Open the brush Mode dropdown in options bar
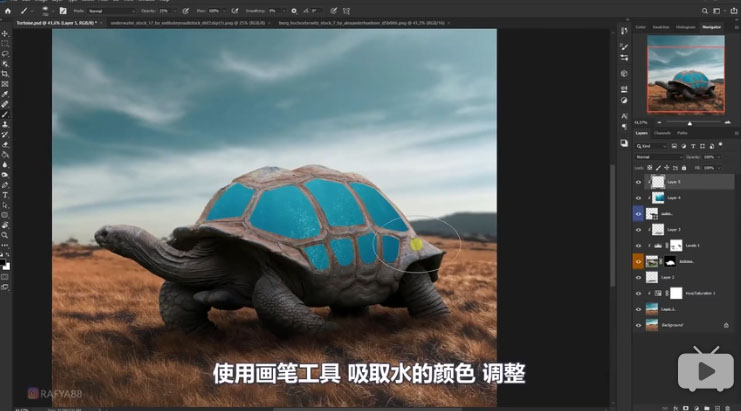 click(110, 11)
